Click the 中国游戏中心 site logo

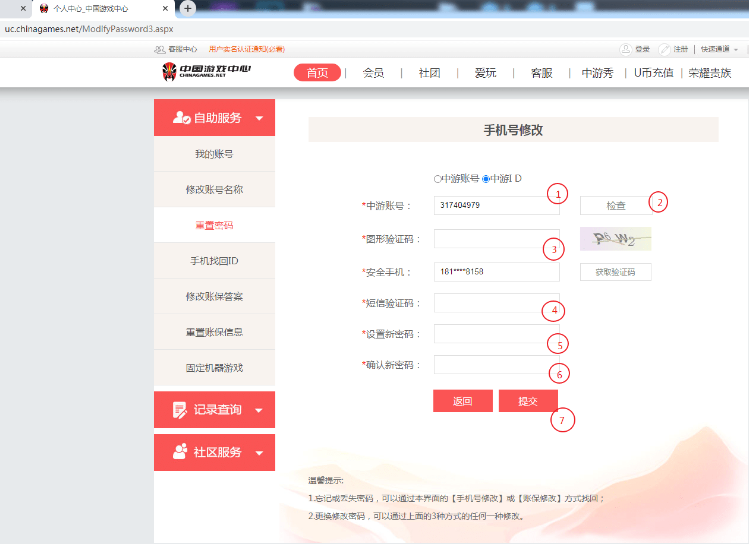tap(206, 72)
